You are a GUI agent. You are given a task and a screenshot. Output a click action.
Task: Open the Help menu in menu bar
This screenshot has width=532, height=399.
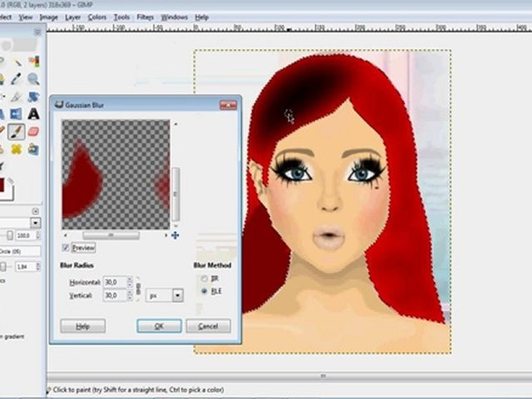(x=202, y=17)
